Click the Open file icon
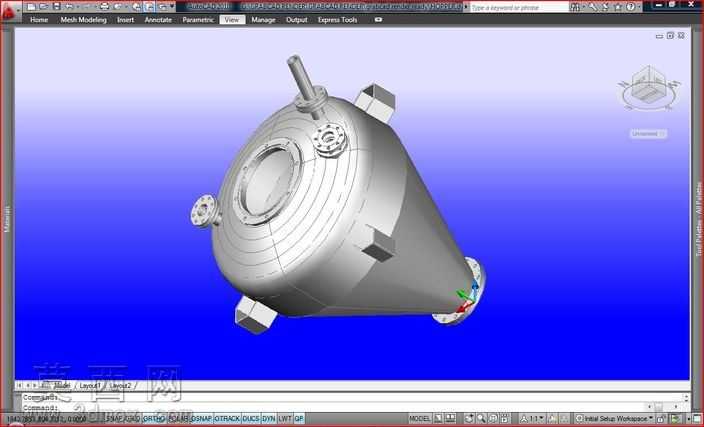Viewport: 704px width, 427px height. click(44, 6)
